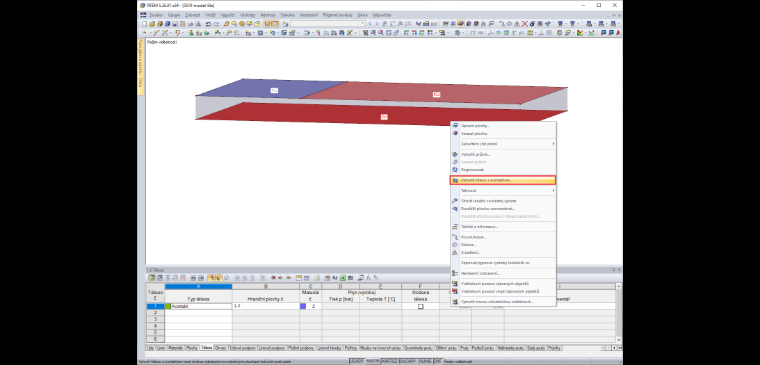Click the table scrollbar down arrow
This screenshot has width=760, height=365.
point(618,340)
